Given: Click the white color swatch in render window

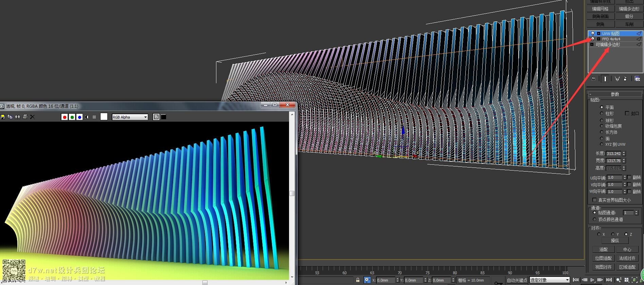Looking at the screenshot, I should [x=104, y=117].
